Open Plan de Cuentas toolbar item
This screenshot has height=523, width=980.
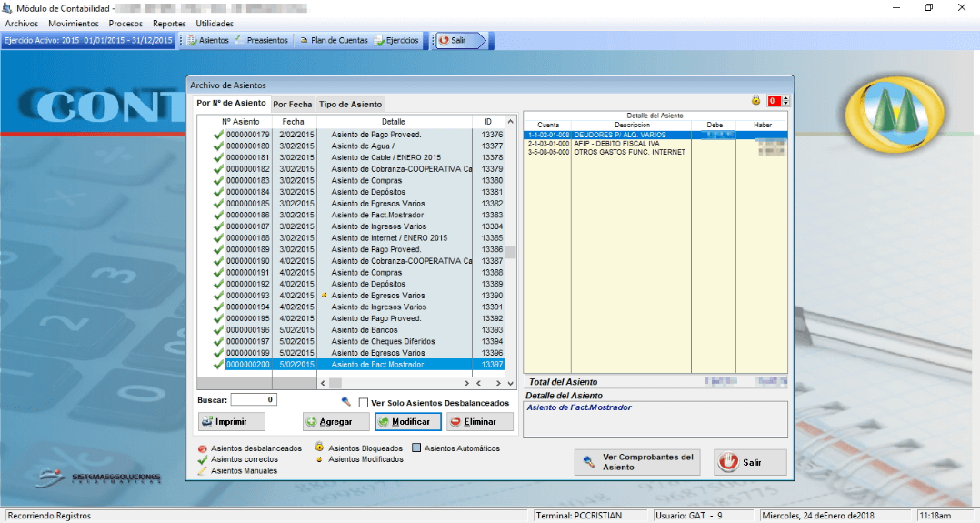coord(334,40)
